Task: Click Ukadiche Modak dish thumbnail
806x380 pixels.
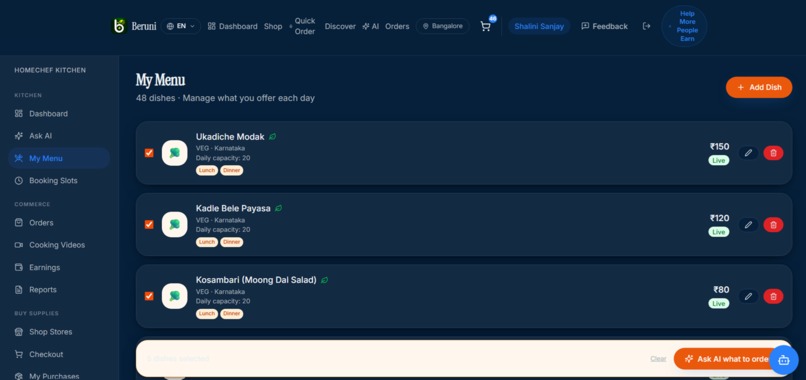Action: pyautogui.click(x=174, y=153)
